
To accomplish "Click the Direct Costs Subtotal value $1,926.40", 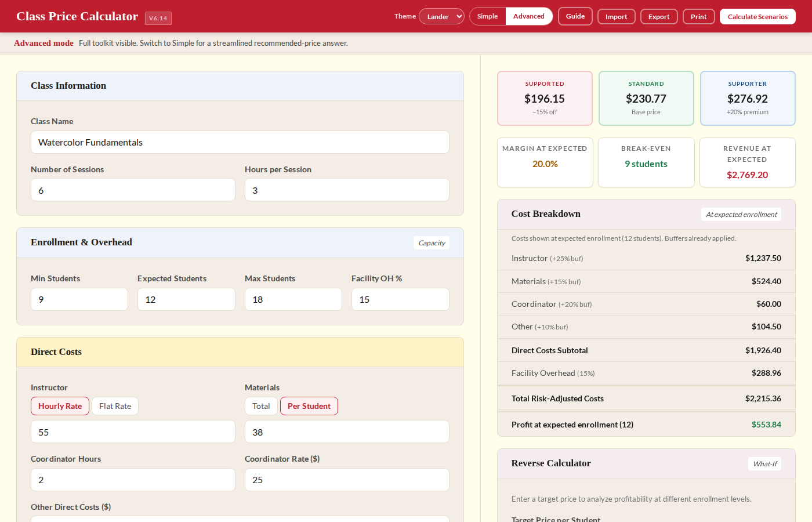I will (763, 350).
